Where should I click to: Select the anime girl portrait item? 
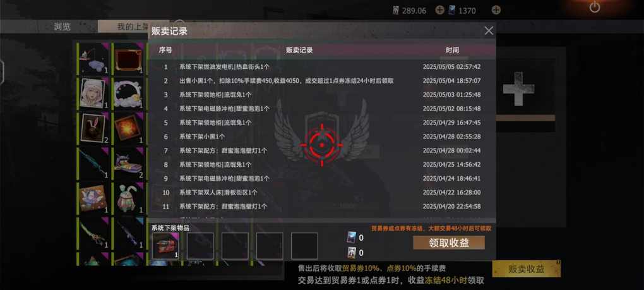click(x=93, y=94)
